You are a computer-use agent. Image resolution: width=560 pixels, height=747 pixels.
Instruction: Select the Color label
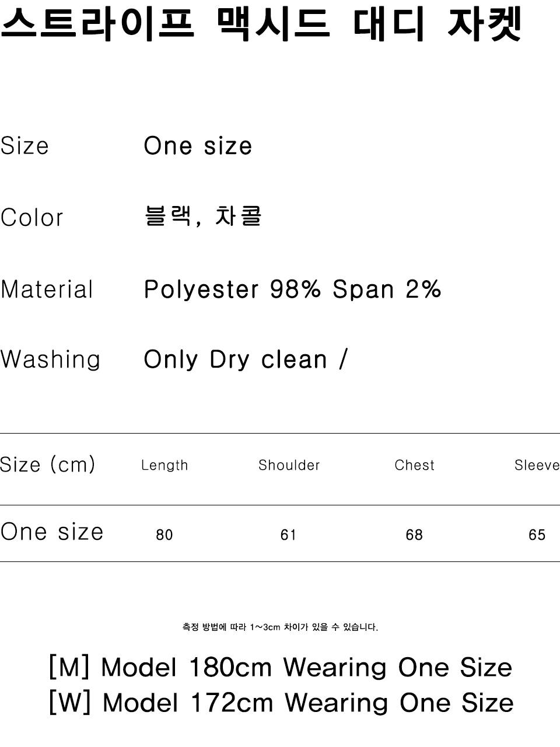32,218
